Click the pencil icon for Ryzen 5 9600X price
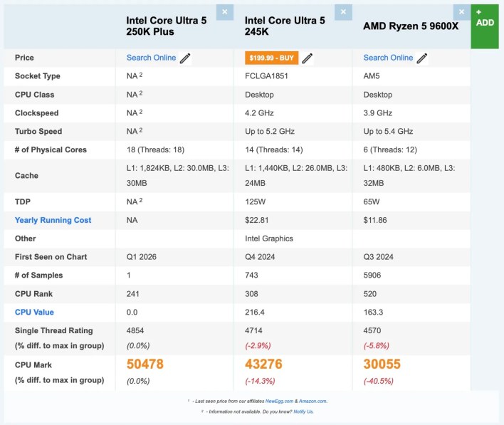504x425 pixels. (422, 58)
